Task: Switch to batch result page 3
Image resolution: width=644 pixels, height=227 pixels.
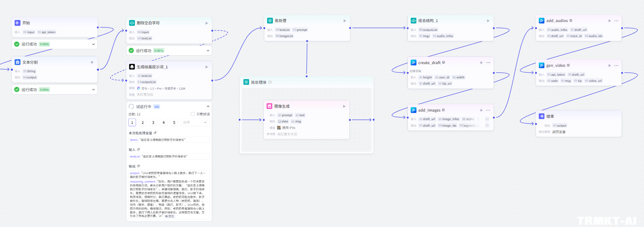Action: [x=153, y=122]
